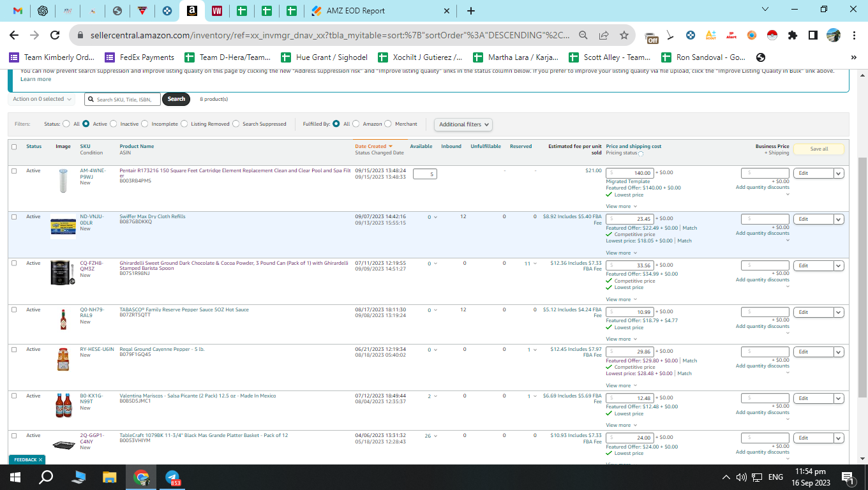868x490 pixels.
Task: Click Add quantity discounts for Regal row
Action: point(763,366)
